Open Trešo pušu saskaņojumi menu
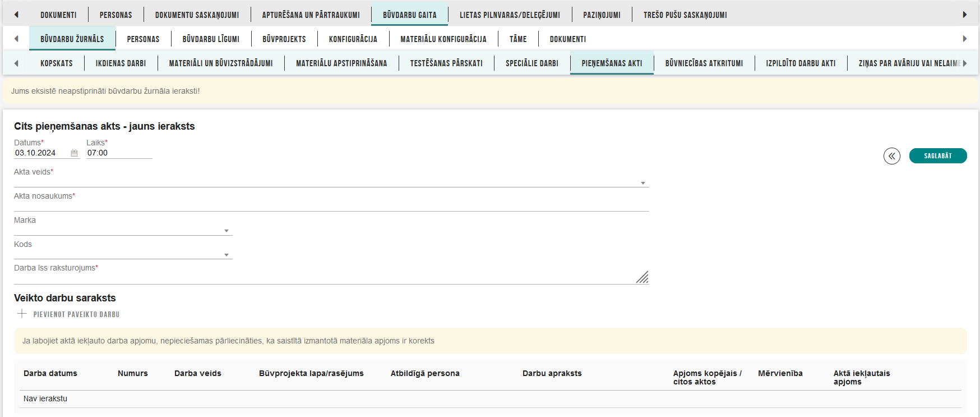Image resolution: width=980 pixels, height=417 pixels. coord(685,15)
